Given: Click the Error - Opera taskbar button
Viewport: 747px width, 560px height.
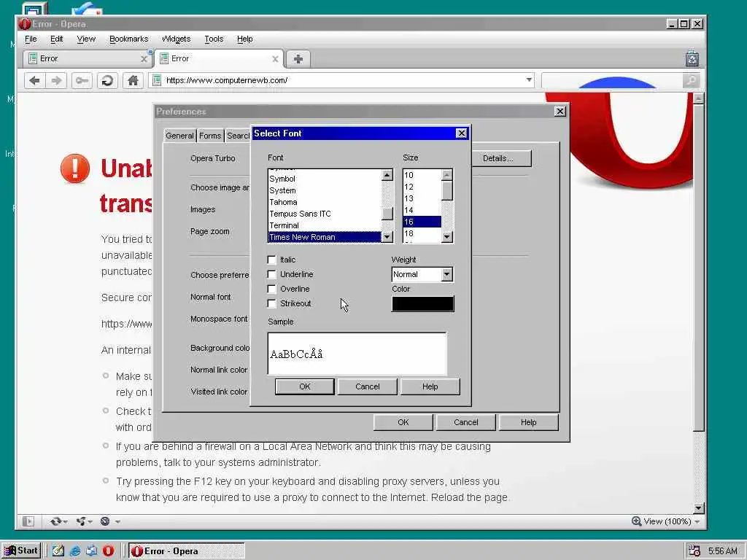Looking at the screenshot, I should point(186,551).
